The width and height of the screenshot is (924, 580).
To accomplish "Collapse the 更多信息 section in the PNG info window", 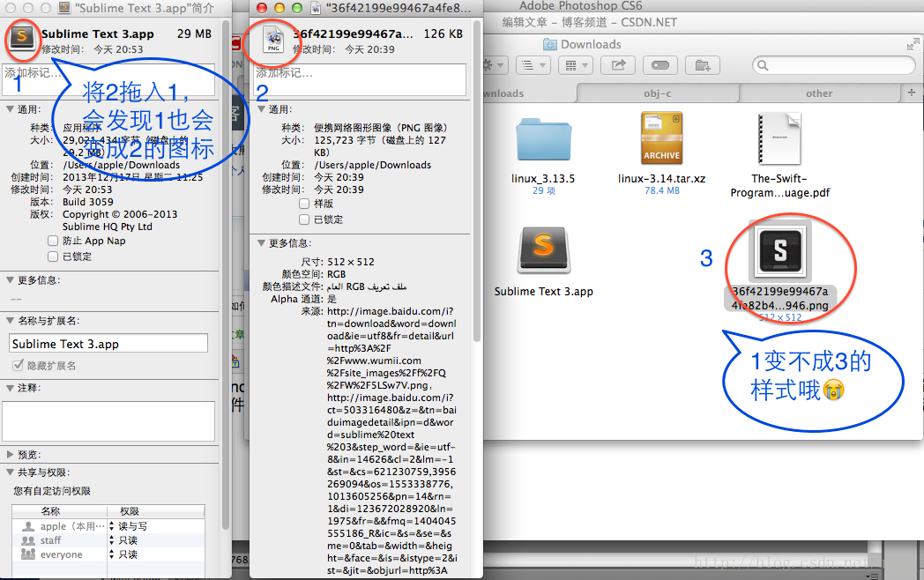I will point(262,243).
